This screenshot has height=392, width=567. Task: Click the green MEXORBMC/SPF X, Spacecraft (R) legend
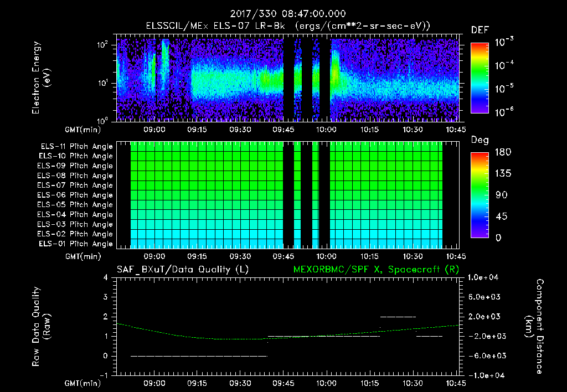[376, 270]
